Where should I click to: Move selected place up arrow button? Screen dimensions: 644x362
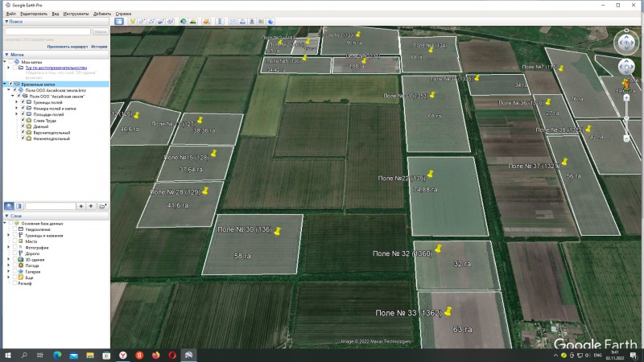pos(81,206)
